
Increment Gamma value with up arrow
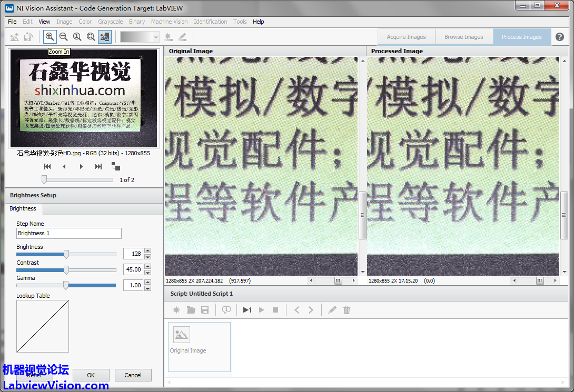(x=147, y=282)
